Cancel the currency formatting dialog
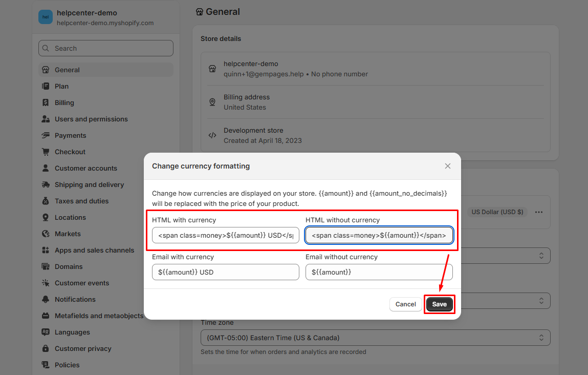The image size is (588, 375). point(405,304)
